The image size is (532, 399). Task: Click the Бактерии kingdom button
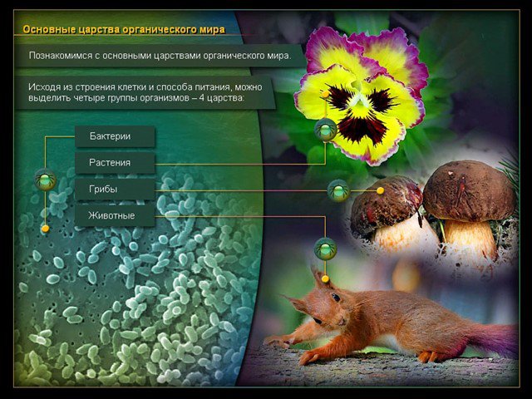pos(115,136)
